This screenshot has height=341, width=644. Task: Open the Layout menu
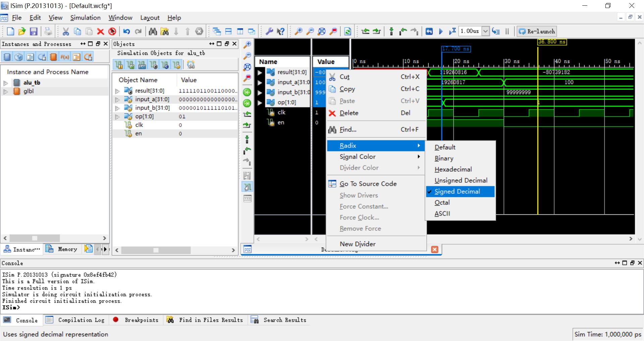click(150, 18)
